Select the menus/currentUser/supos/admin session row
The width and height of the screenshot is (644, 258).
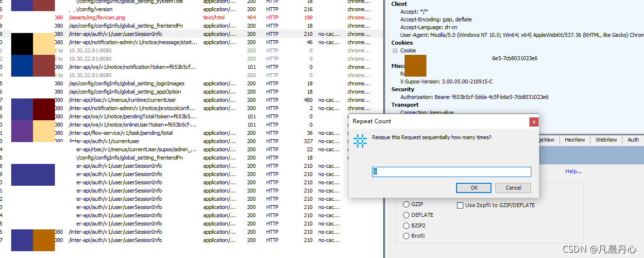click(x=192, y=149)
